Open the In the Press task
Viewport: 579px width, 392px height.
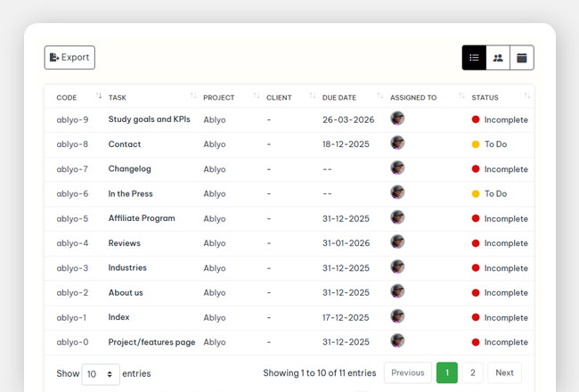coord(130,193)
